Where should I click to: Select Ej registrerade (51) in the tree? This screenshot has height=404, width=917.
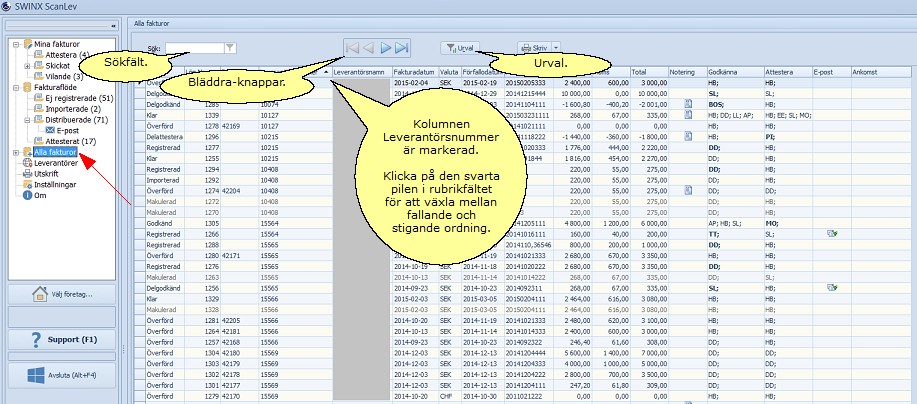79,98
